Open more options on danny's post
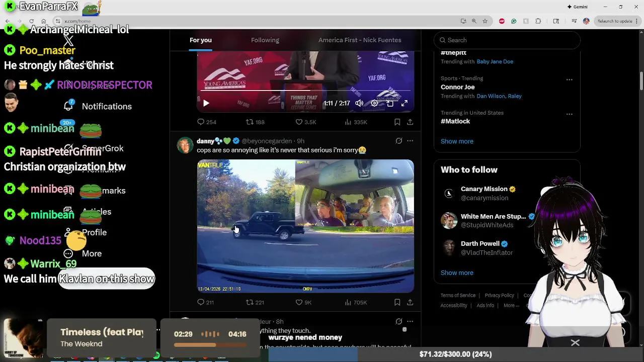The height and width of the screenshot is (362, 644). pos(410,141)
